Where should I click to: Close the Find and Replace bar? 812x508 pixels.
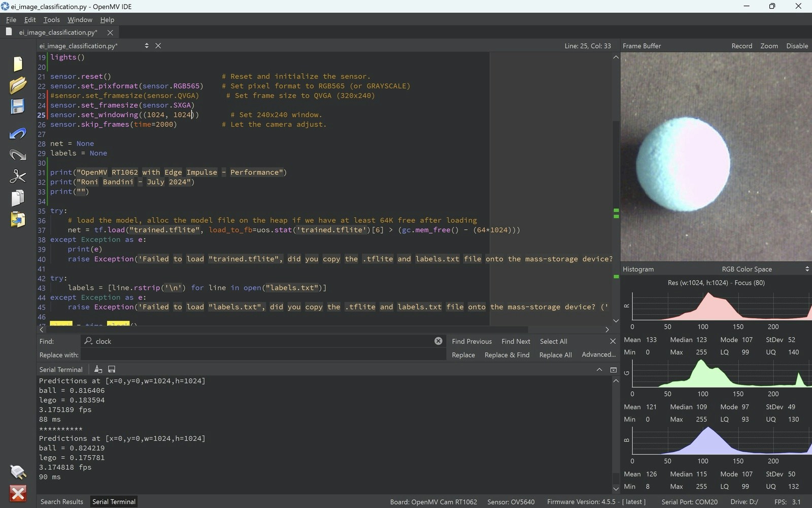(613, 341)
